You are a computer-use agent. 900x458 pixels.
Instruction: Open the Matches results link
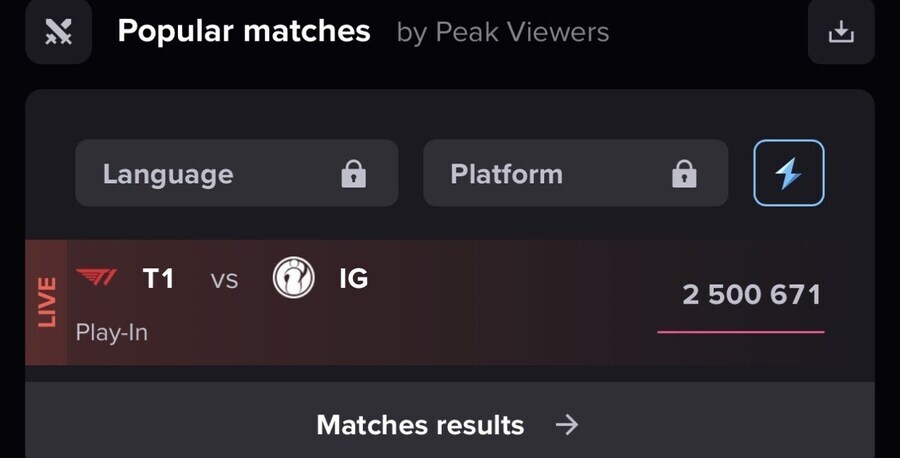(x=420, y=425)
